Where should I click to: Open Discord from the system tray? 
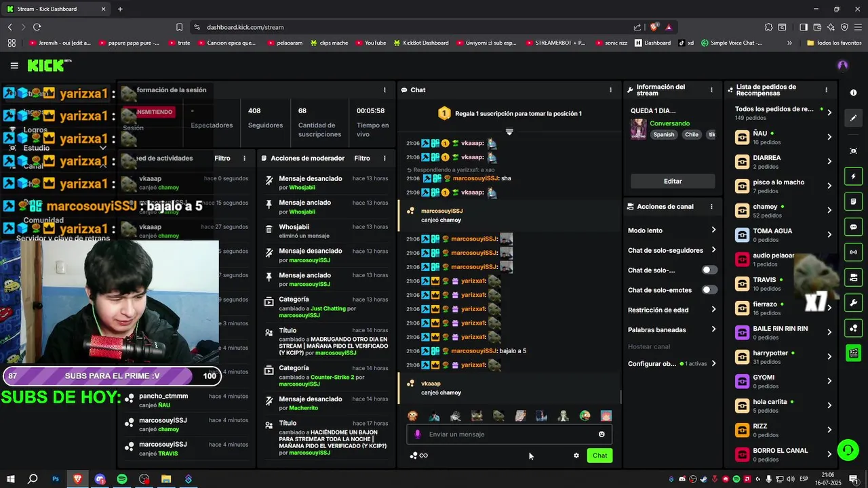click(682, 479)
